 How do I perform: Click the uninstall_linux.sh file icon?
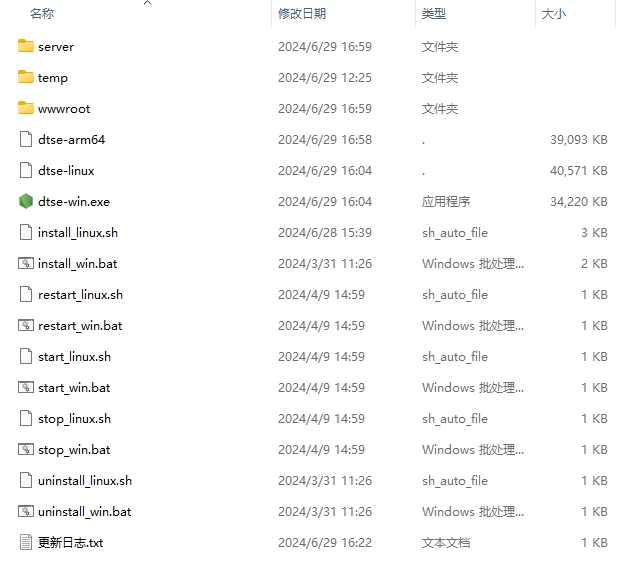point(26,480)
